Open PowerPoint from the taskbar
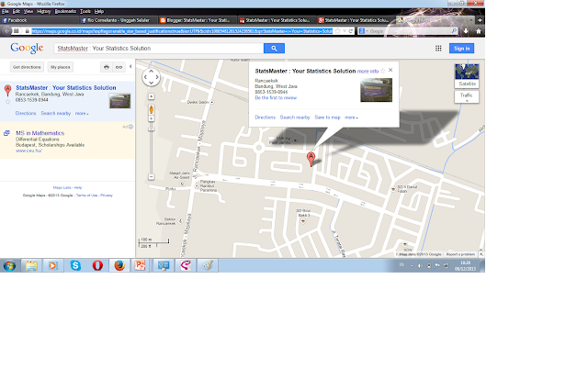This screenshot has height=369, width=588. [x=141, y=265]
